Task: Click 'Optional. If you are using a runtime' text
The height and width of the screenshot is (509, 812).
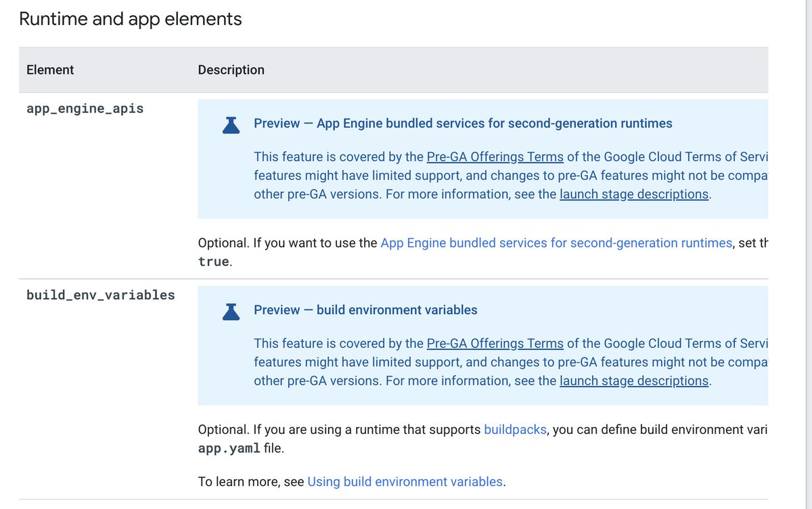Action: tap(340, 430)
